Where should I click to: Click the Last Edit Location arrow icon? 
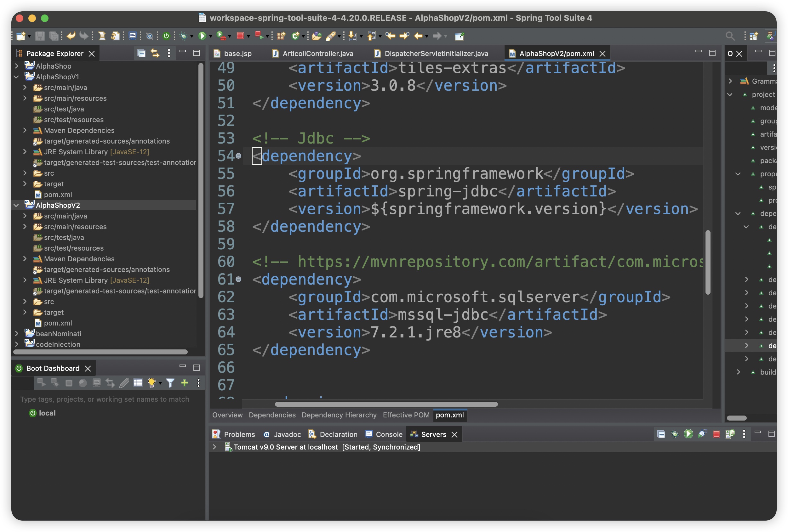click(390, 36)
